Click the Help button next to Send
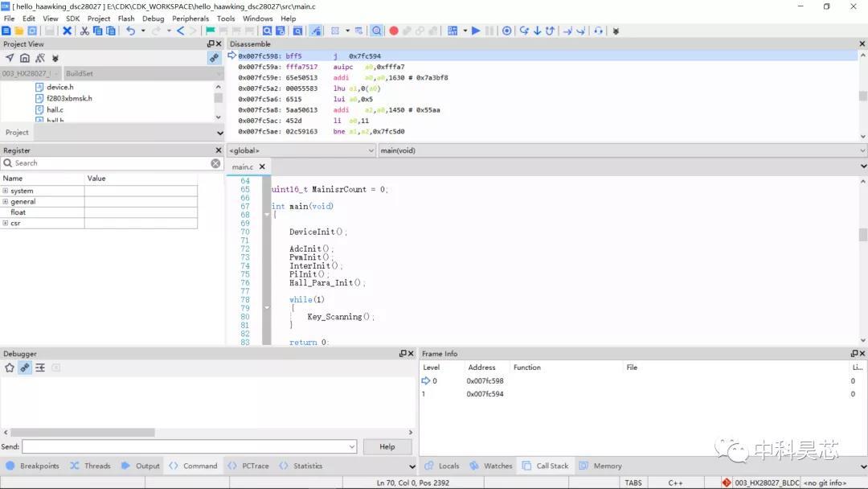 (x=387, y=447)
